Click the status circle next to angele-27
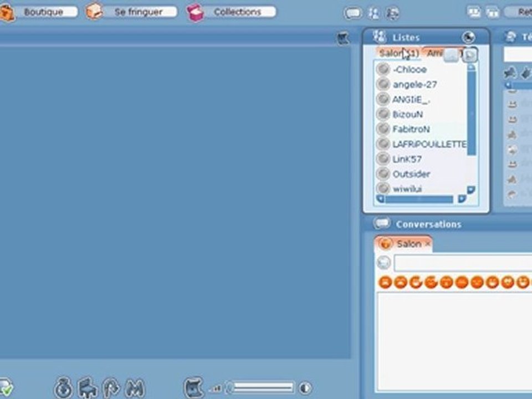532x399 pixels. 383,84
